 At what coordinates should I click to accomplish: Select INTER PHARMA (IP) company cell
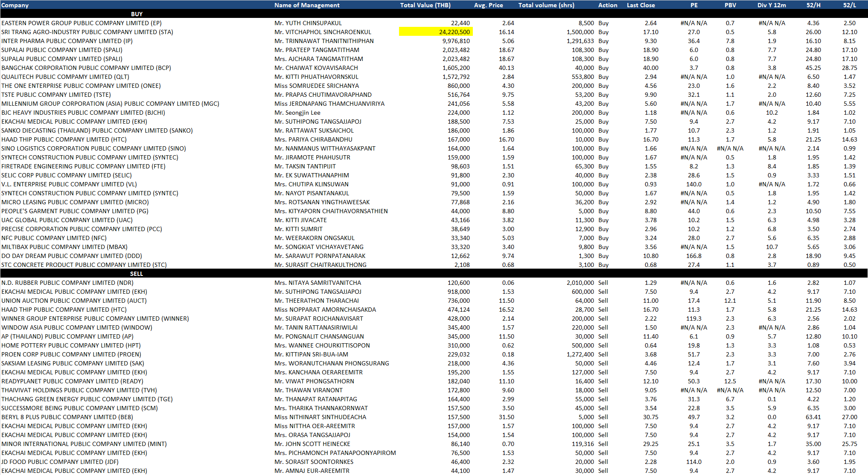pyautogui.click(x=67, y=41)
